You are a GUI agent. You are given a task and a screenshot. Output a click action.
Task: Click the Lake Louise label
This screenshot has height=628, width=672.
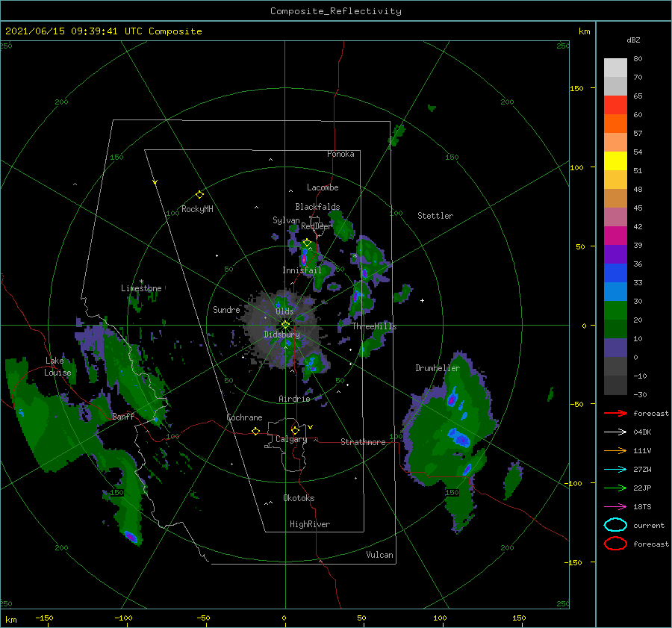[57, 367]
